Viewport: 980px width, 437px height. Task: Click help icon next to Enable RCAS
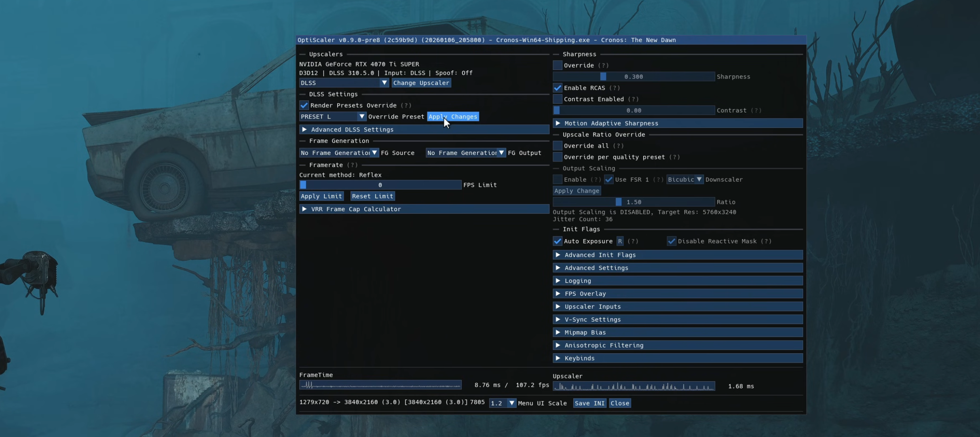pos(614,88)
